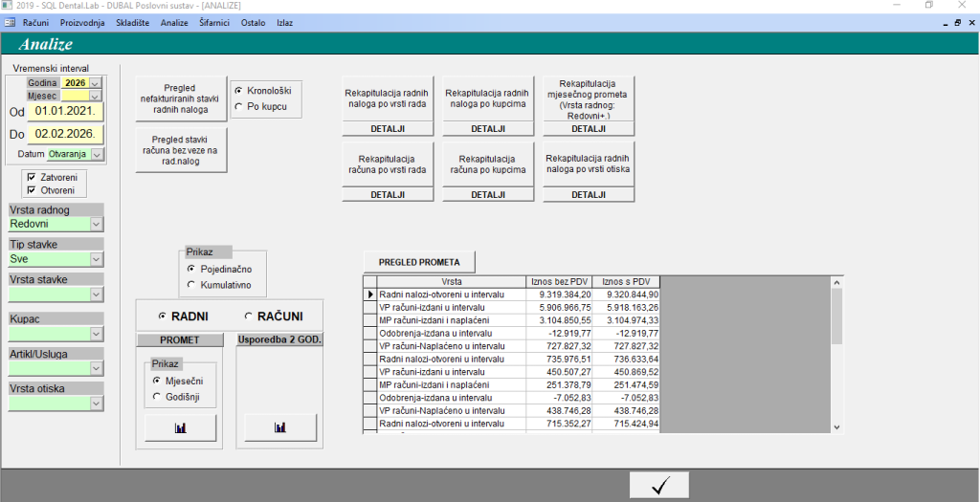Select Godišnji display under PROMET
This screenshot has height=502, width=980.
(x=156, y=395)
